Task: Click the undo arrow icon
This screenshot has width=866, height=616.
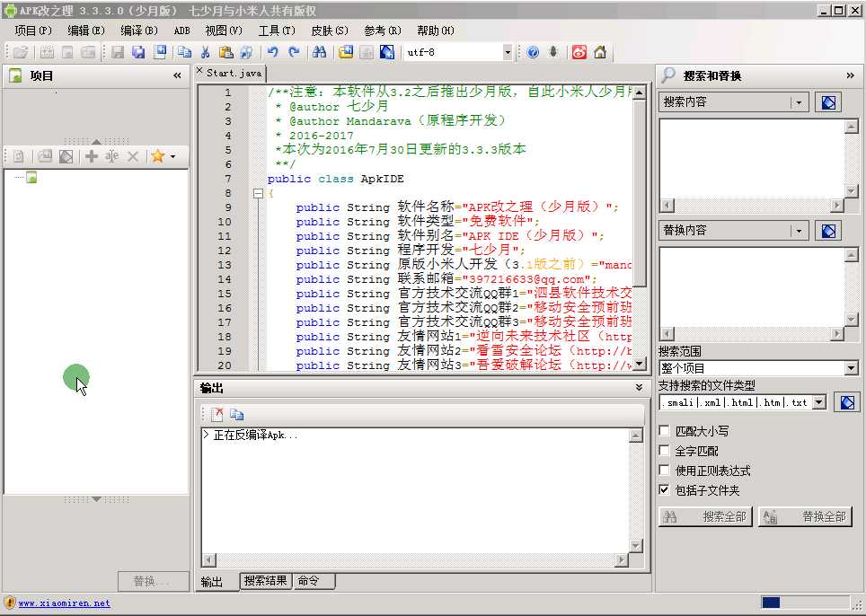Action: (x=273, y=52)
